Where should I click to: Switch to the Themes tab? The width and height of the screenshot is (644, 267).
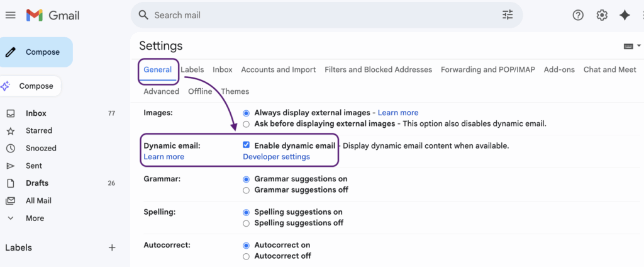coord(235,91)
